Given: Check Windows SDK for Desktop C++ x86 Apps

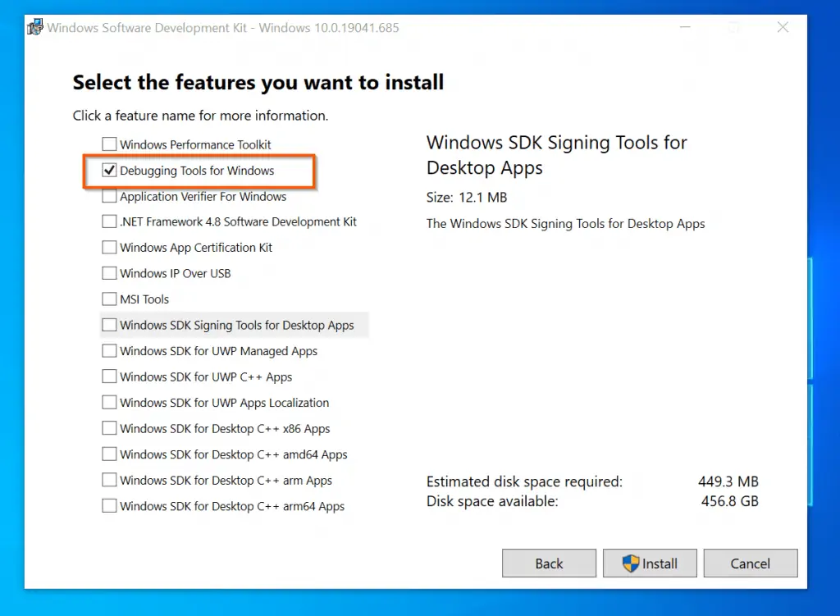Looking at the screenshot, I should tap(109, 429).
